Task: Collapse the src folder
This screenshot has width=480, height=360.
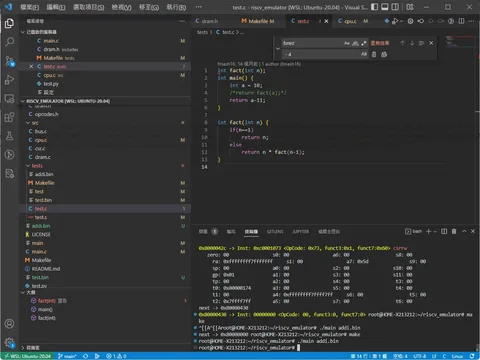Action: 28,123
